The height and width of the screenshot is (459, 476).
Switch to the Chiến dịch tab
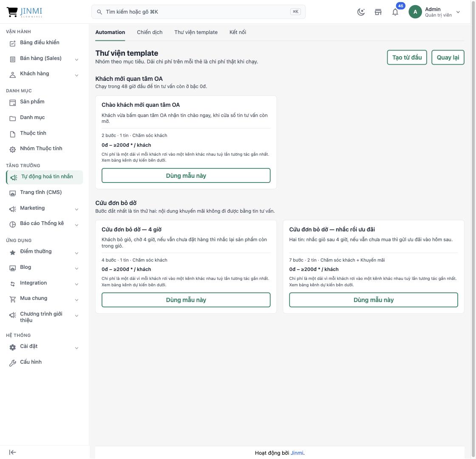(150, 32)
